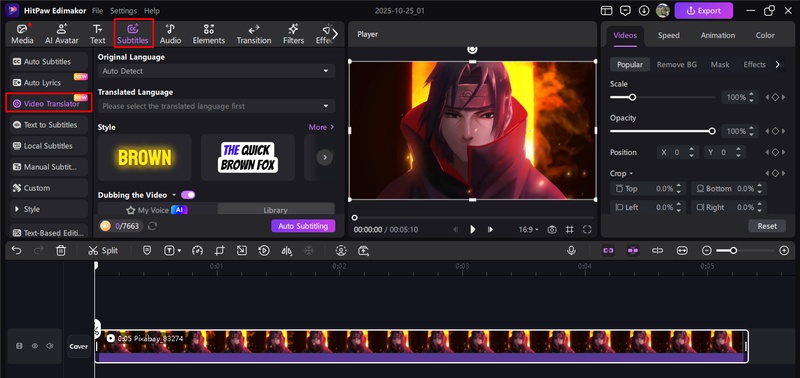This screenshot has height=378, width=800.
Task: Click the Scale slider track
Action: pyautogui.click(x=663, y=97)
